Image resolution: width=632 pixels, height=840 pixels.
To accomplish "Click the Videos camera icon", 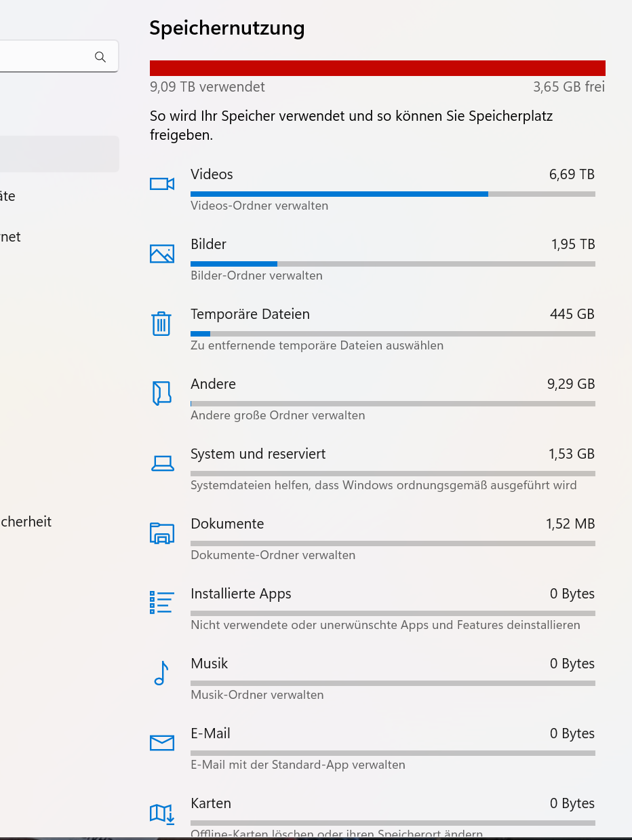I will pyautogui.click(x=161, y=184).
